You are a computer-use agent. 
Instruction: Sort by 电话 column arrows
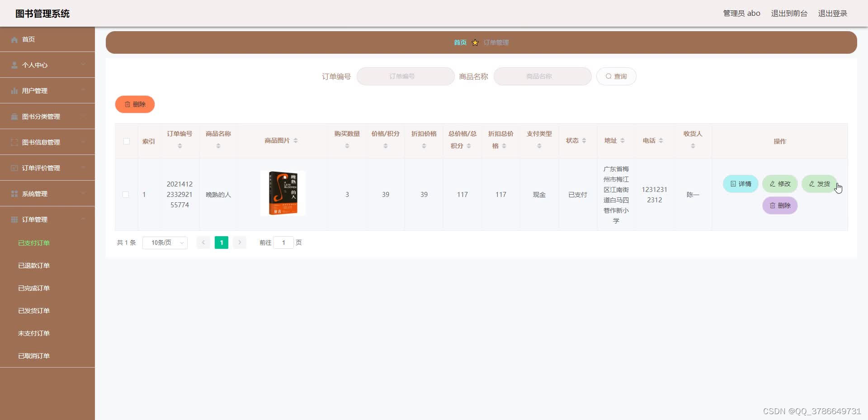(661, 140)
